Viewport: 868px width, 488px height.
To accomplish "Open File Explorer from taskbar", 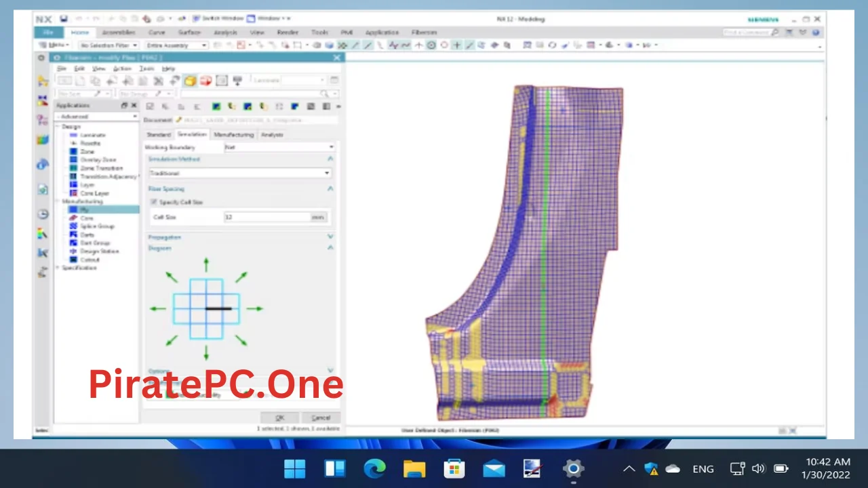I will coord(414,468).
